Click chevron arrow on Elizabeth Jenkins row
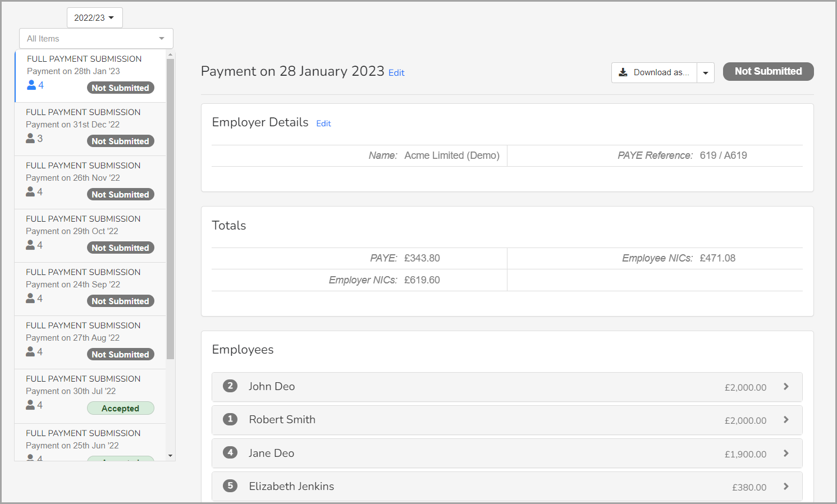Viewport: 837px width, 504px height. click(786, 487)
